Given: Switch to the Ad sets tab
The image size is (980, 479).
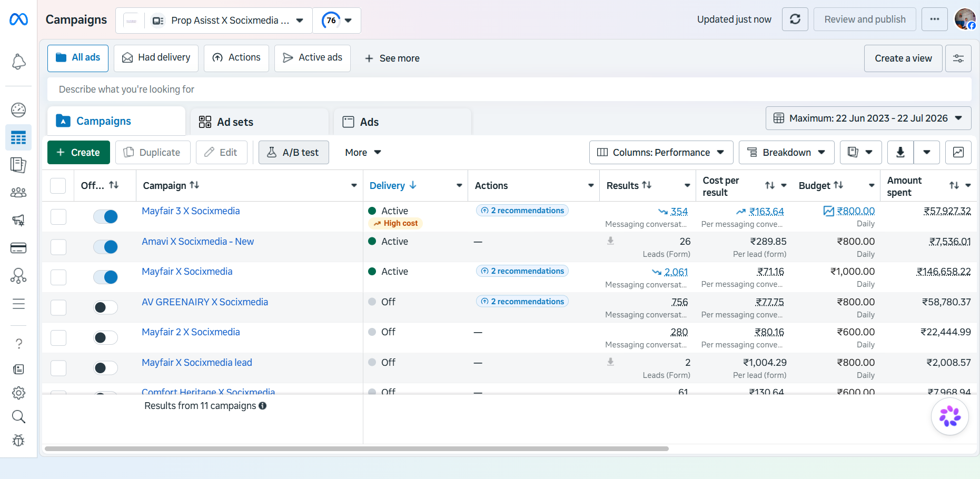Looking at the screenshot, I should pos(260,122).
